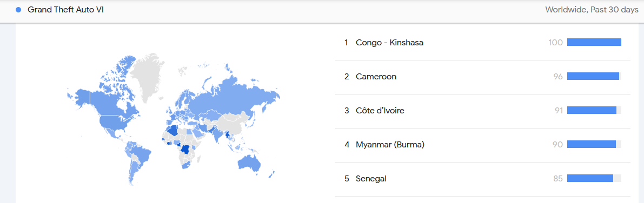The image size is (644, 203).
Task: Choose Myanmar (Burma) from the region list
Action: (x=390, y=144)
